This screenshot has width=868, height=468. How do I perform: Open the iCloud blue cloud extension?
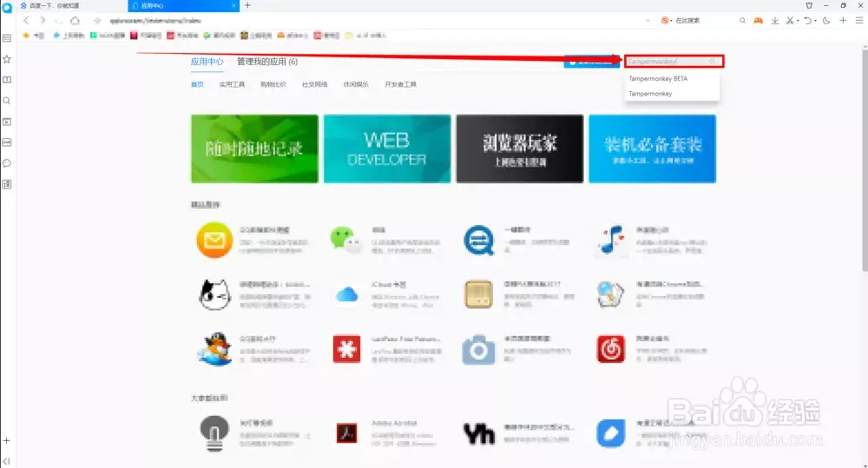tap(346, 294)
